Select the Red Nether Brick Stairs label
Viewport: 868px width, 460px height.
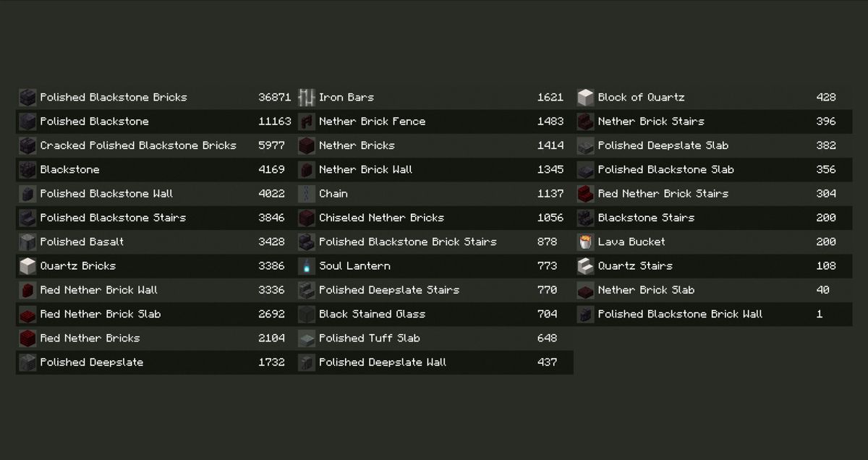point(663,194)
